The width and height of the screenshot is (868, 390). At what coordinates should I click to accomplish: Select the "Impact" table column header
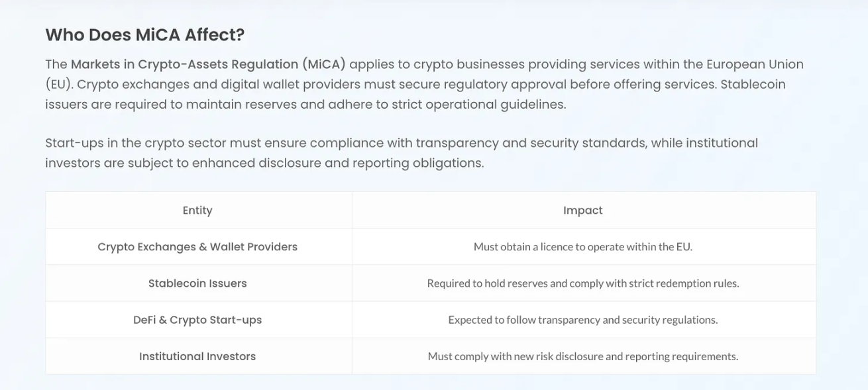coord(582,211)
